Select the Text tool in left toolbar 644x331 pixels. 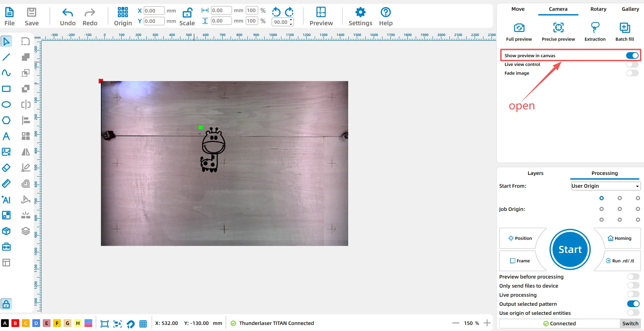point(6,136)
